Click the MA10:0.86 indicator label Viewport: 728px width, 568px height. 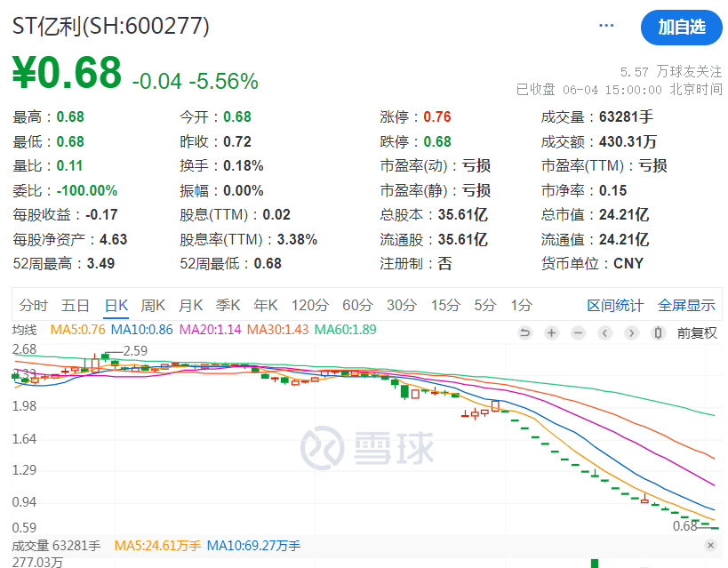tap(141, 330)
